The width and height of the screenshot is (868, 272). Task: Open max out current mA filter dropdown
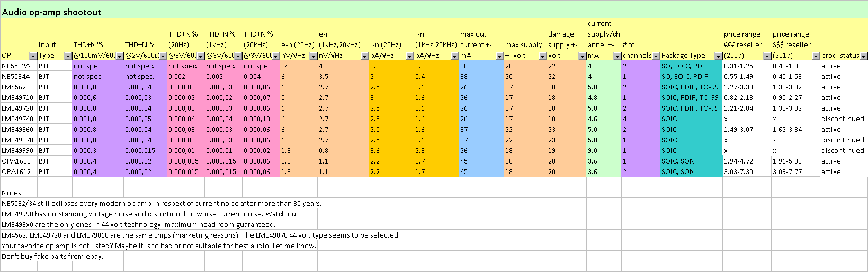[499, 56]
